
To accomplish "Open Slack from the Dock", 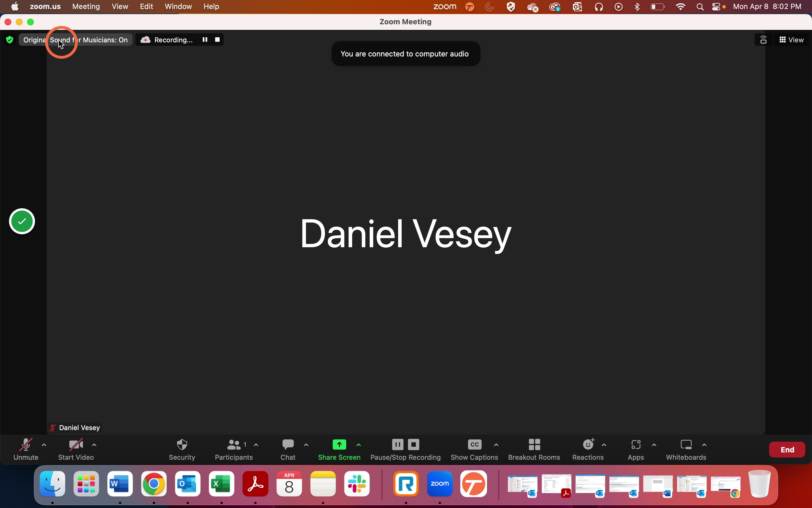I will (x=357, y=484).
